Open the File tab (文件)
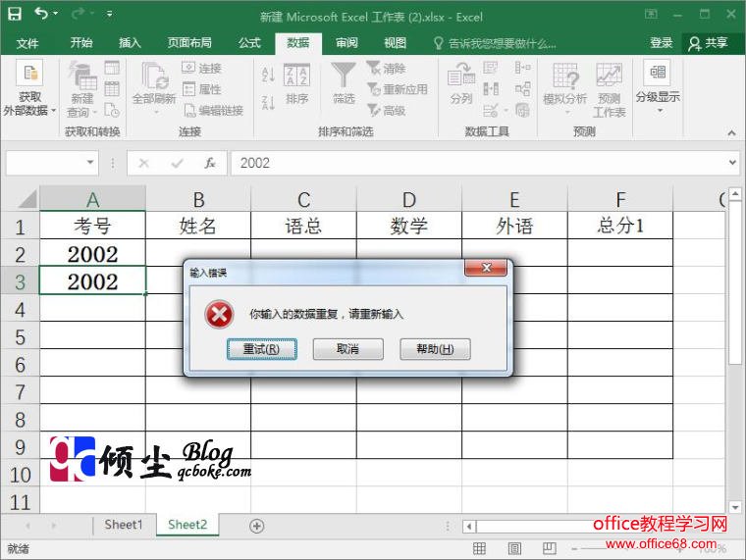Image resolution: width=746 pixels, height=560 pixels. click(27, 43)
